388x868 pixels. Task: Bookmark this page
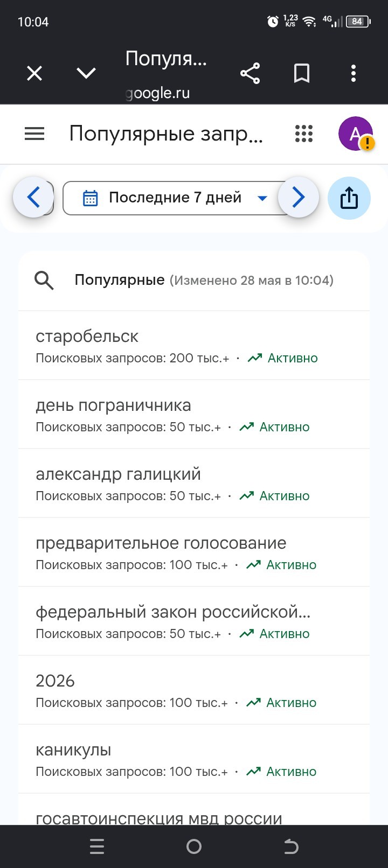coord(302,73)
